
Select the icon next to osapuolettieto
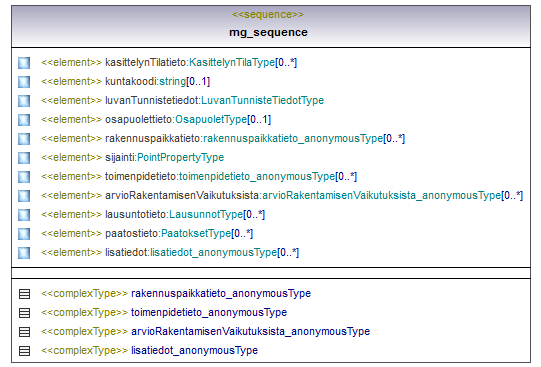(24, 120)
